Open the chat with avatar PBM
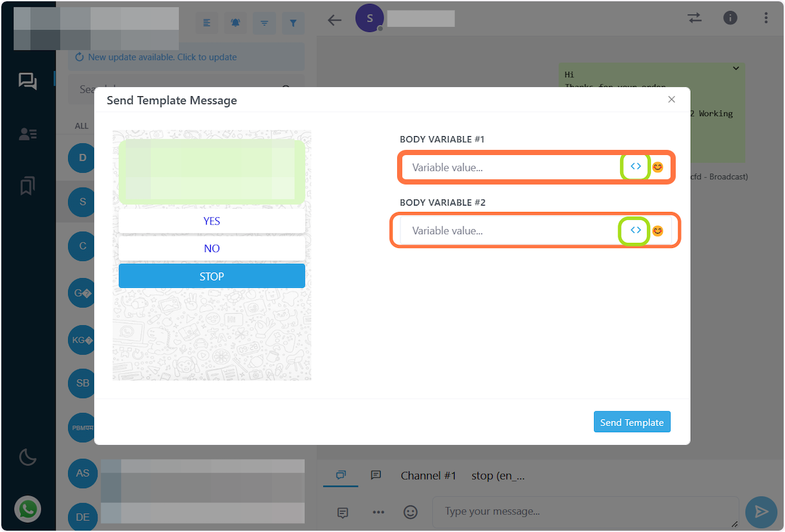 point(82,427)
